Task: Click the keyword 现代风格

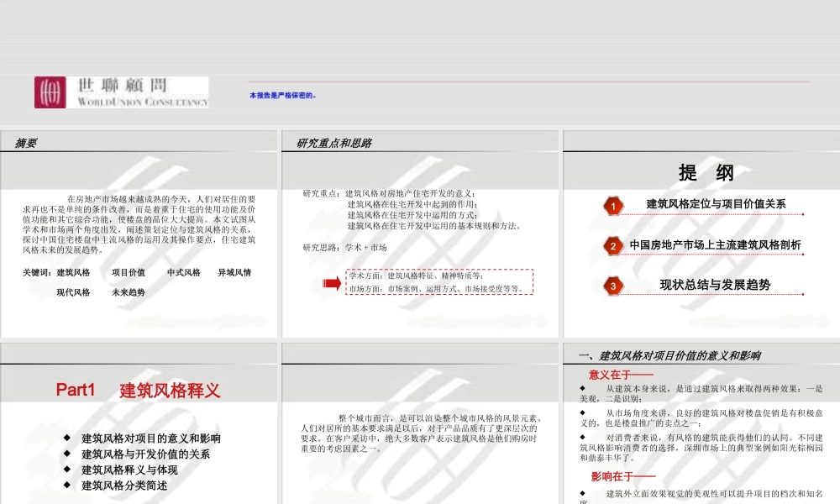Action: point(73,292)
